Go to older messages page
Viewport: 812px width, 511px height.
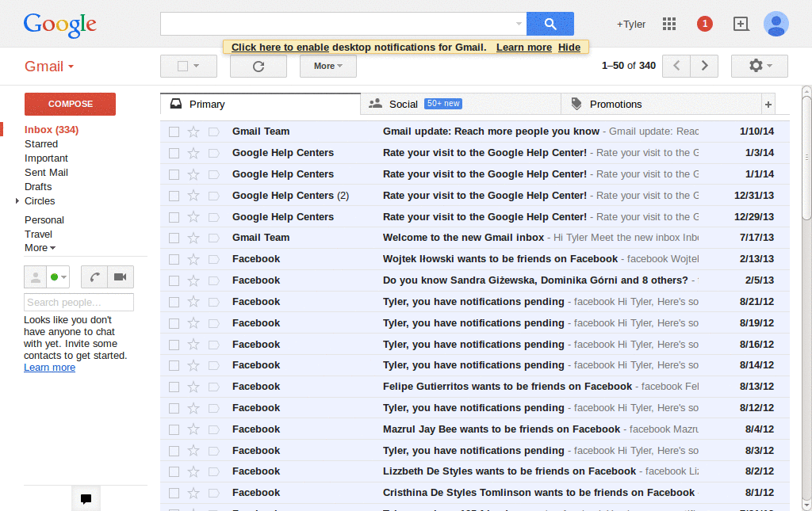(x=704, y=66)
